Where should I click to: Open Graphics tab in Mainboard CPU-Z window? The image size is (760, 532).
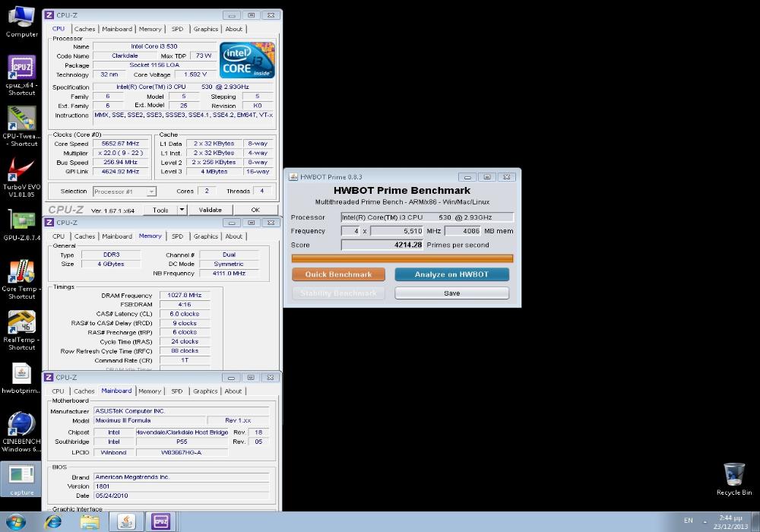click(x=205, y=391)
